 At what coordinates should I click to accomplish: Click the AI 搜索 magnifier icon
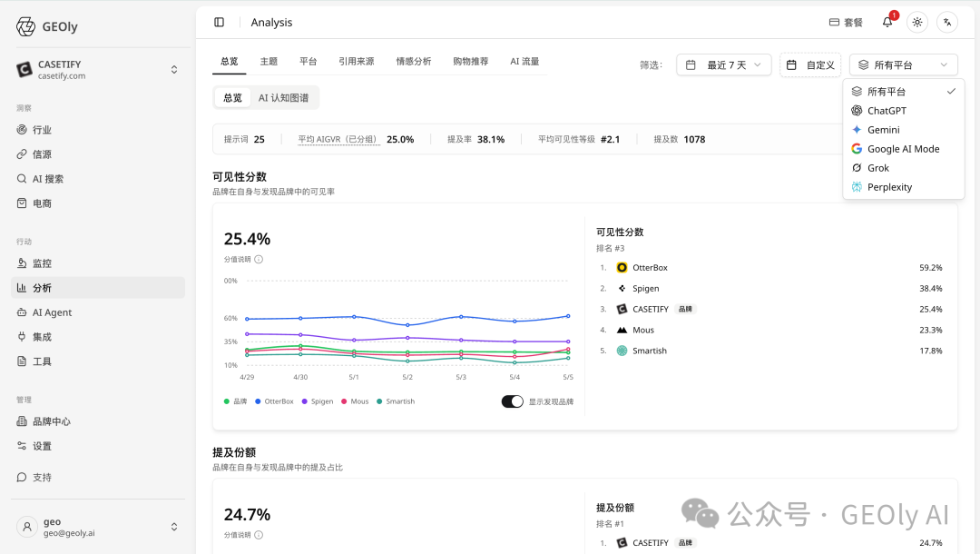[x=22, y=179]
